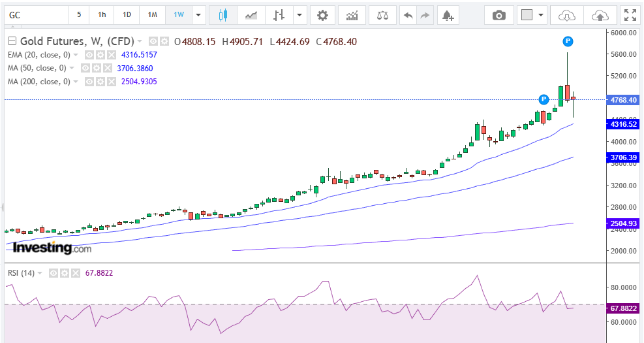
Task: Open the indicators chart icon
Action: click(x=352, y=15)
